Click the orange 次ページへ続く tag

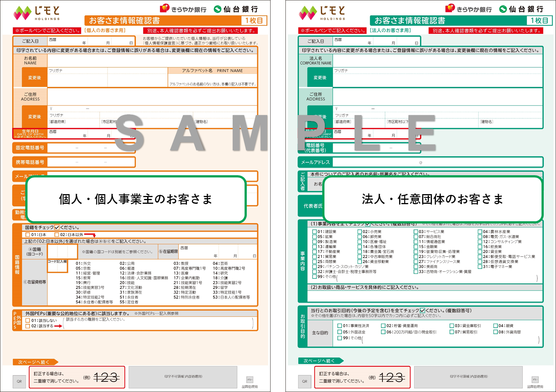35,362
